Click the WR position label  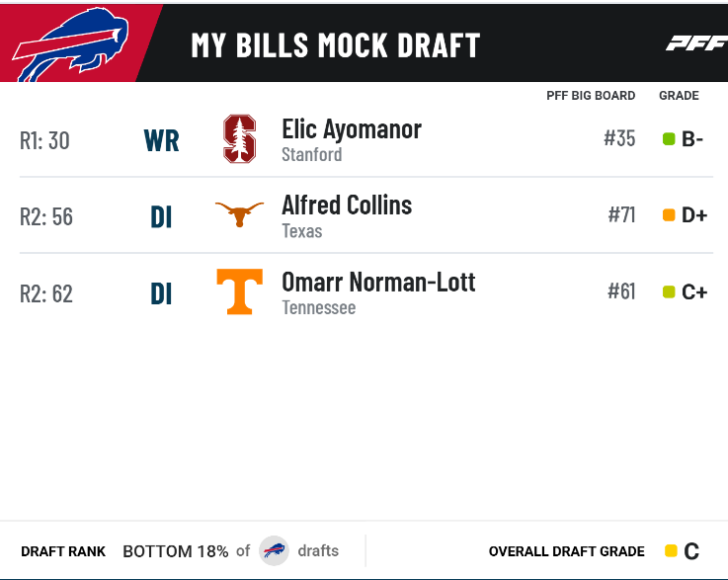pyautogui.click(x=162, y=140)
